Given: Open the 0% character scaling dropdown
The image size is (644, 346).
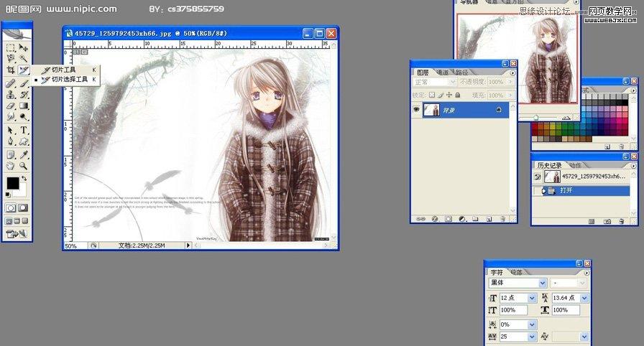Looking at the screenshot, I should 533,324.
